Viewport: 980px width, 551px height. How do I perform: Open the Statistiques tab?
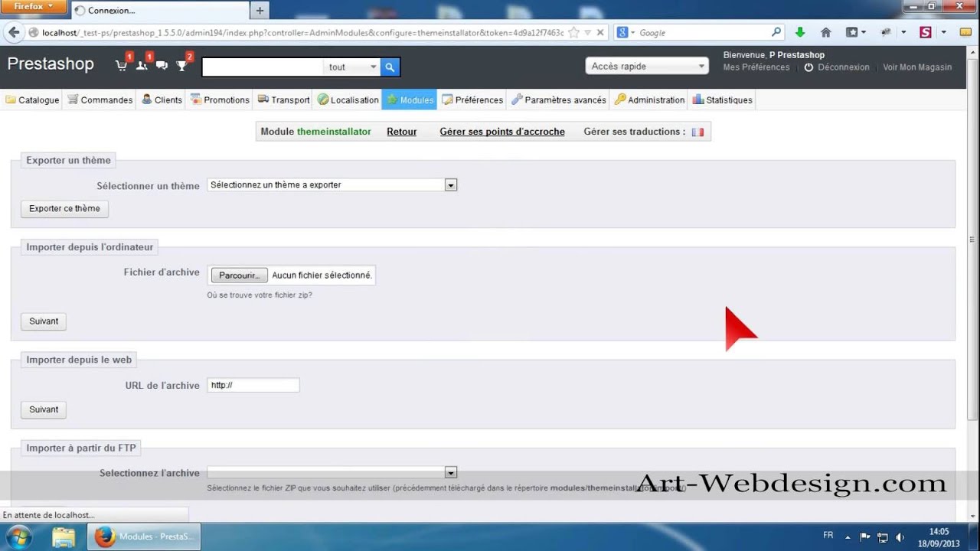(723, 100)
